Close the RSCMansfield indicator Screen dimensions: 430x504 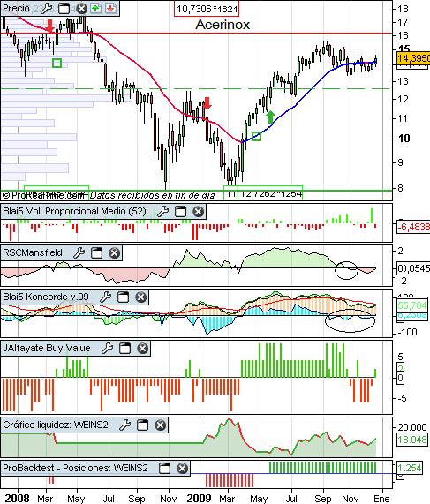pyautogui.click(x=114, y=253)
